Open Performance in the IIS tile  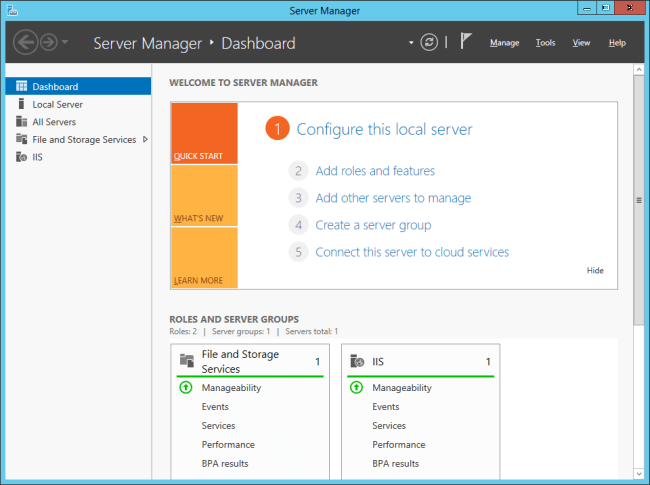coord(399,445)
